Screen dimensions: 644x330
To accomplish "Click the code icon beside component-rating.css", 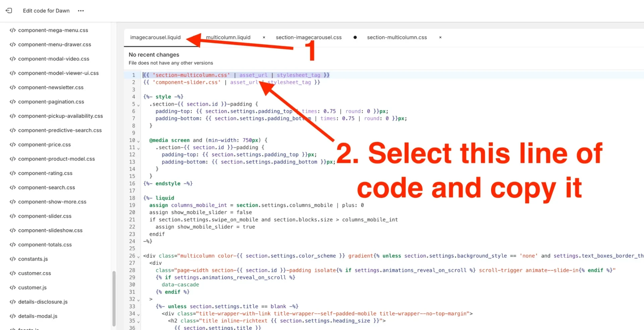I will [x=12, y=173].
